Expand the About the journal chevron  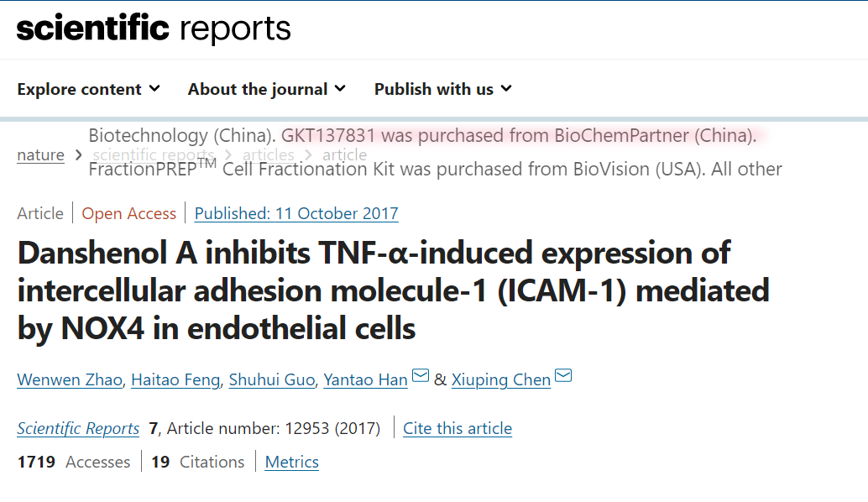(341, 88)
